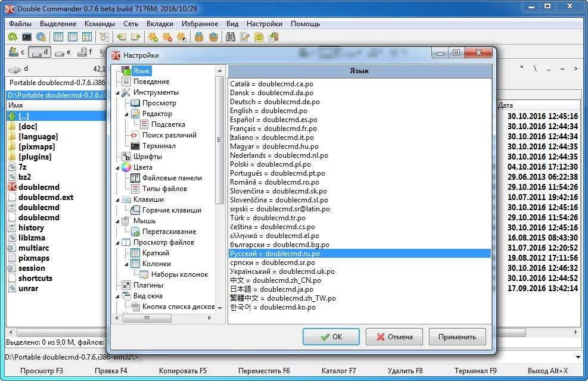Select drive c button
Screen dimensions: 588x381
[x=17, y=52]
